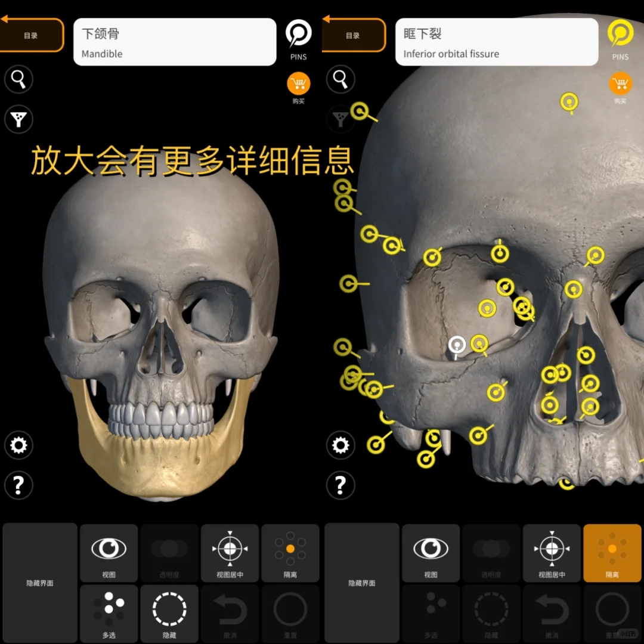Open the help question mark
This screenshot has width=644, height=644.
pyautogui.click(x=18, y=485)
